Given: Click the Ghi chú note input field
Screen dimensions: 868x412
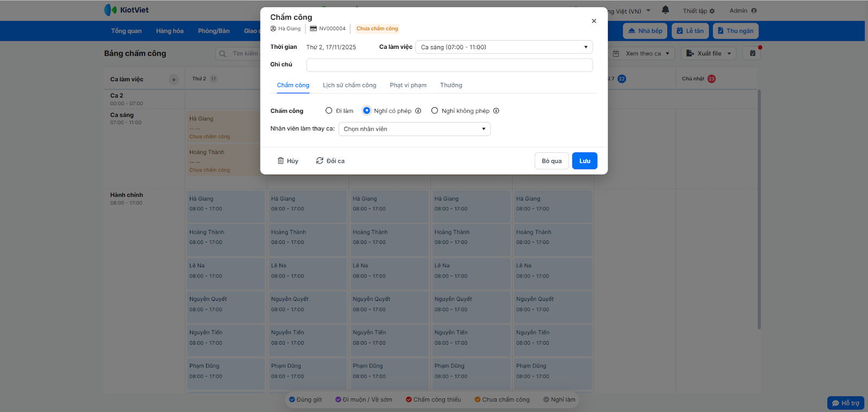Looking at the screenshot, I should click(x=449, y=65).
